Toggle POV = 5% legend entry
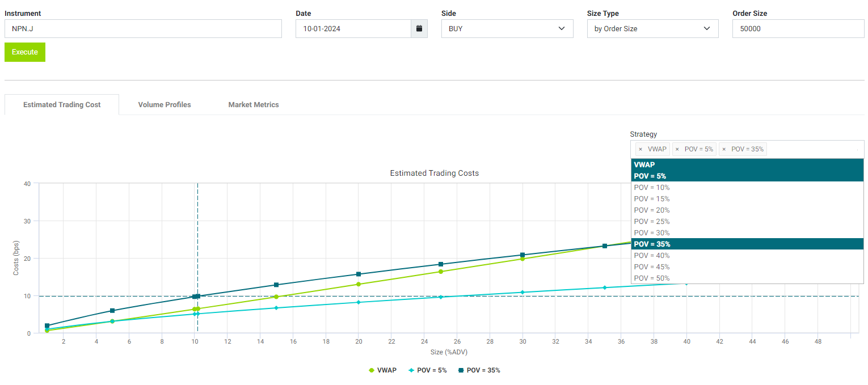Image resolution: width=868 pixels, height=385 pixels. click(x=427, y=370)
